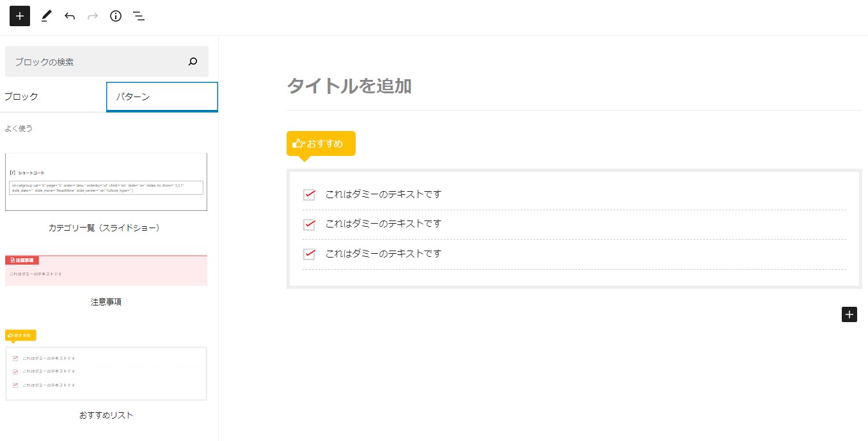The height and width of the screenshot is (441, 868).
Task: Click thumbs-up icon on editor's おすすめ label
Action: point(298,143)
